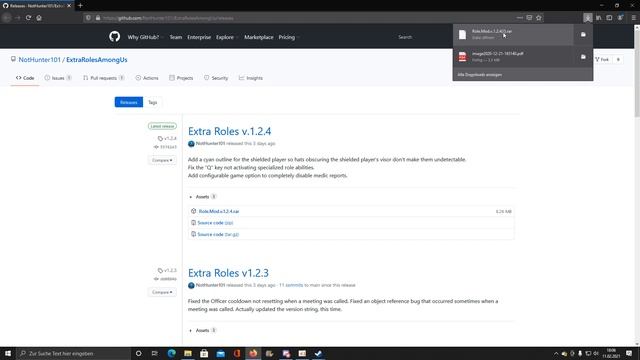Image resolution: width=640 pixels, height=360 pixels.
Task: Select the Releases button
Action: click(129, 102)
